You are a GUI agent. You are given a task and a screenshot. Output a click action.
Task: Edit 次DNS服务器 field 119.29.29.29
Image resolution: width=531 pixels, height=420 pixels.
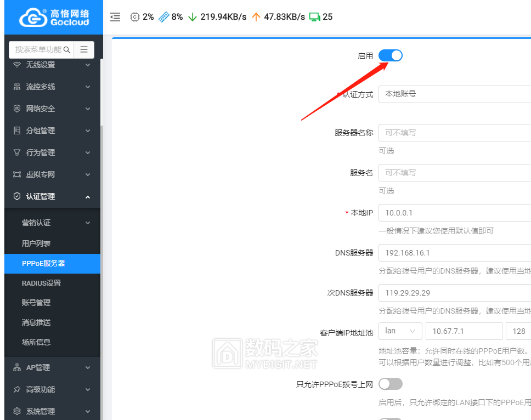pos(454,293)
